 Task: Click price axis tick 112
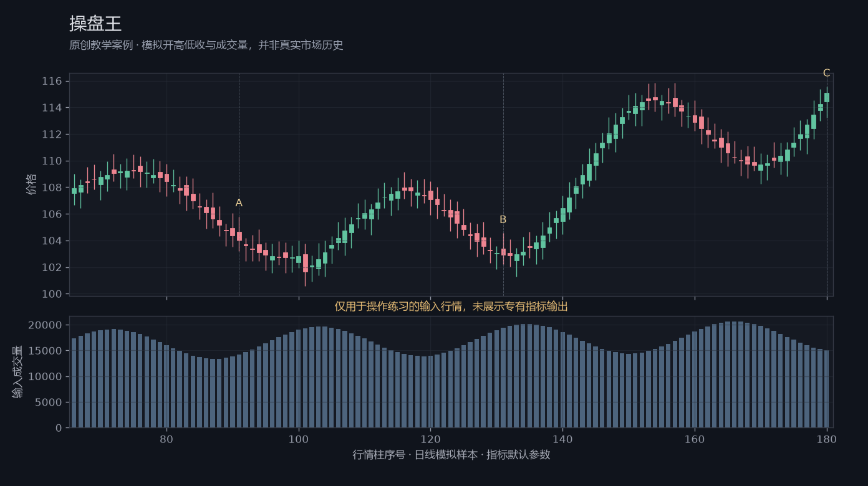[52, 135]
